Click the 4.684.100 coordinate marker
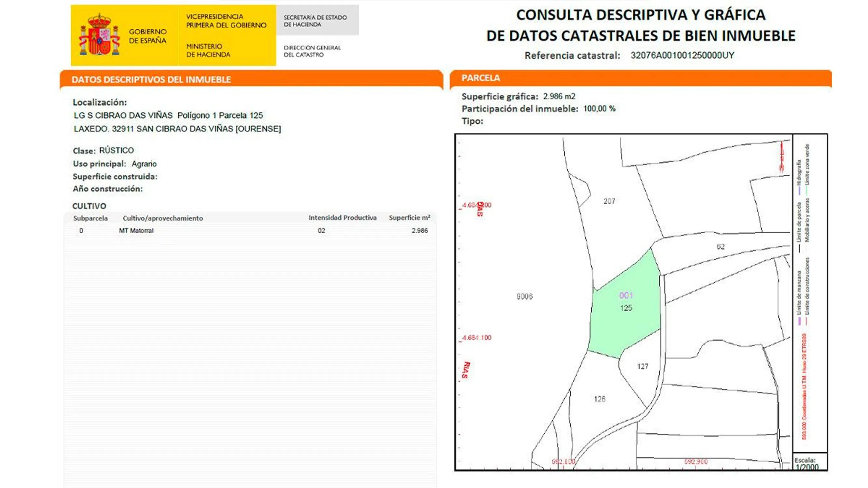 tap(477, 337)
